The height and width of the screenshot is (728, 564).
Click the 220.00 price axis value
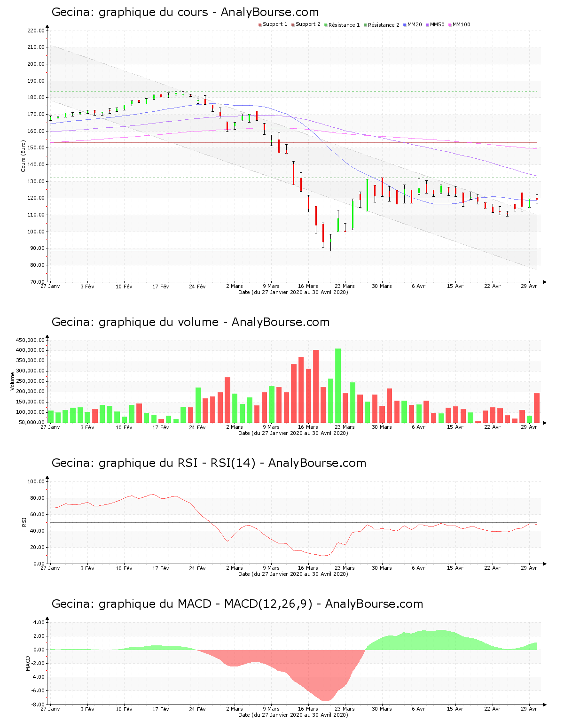pos(36,31)
